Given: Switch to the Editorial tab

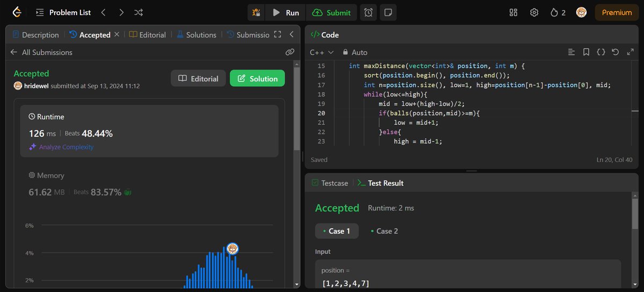Looking at the screenshot, I should point(148,35).
